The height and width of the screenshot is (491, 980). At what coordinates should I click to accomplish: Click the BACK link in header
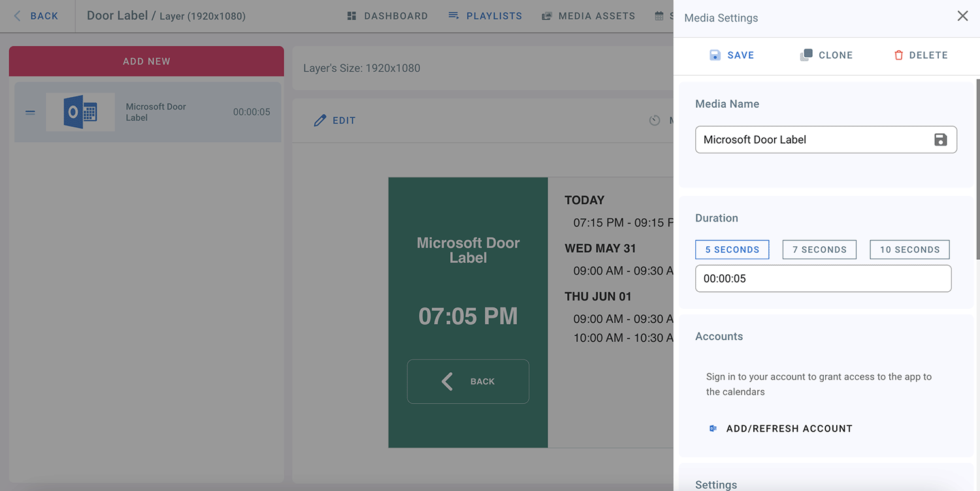click(36, 16)
